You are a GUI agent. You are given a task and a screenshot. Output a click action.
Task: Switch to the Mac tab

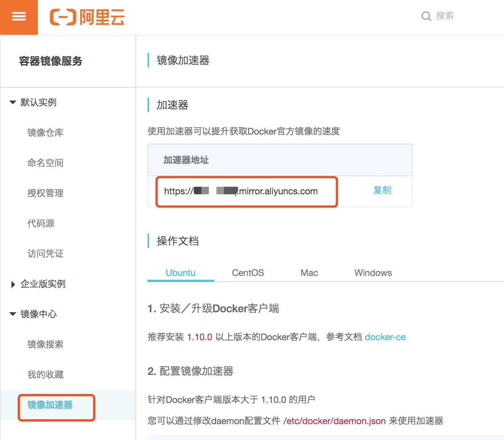point(309,273)
